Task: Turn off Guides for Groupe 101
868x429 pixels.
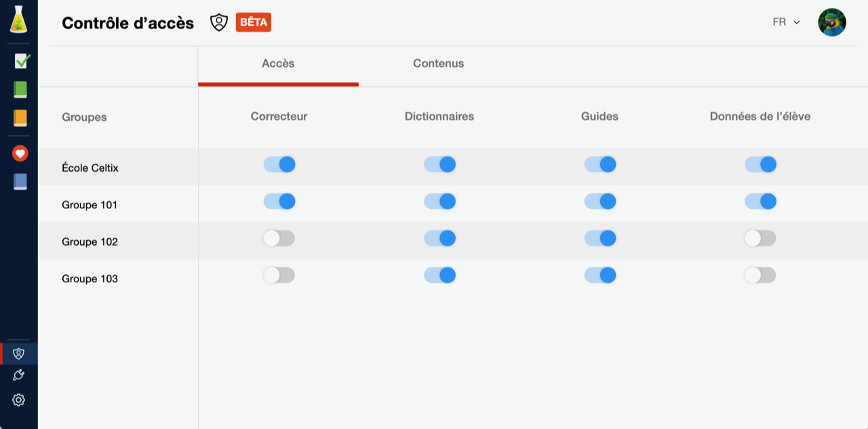Action: click(600, 201)
